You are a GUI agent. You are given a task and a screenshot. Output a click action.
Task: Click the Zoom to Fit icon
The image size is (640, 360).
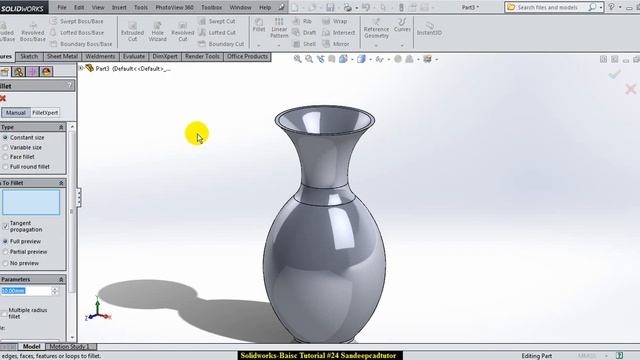tap(298, 59)
